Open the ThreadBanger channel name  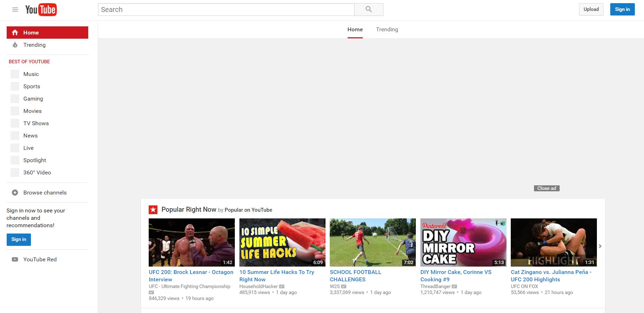click(x=435, y=287)
